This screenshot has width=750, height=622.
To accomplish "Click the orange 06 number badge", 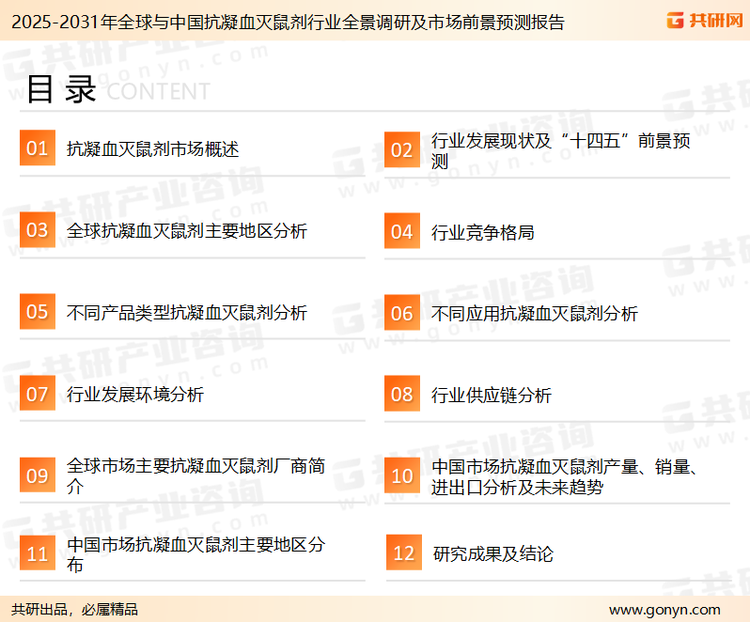I will (402, 313).
